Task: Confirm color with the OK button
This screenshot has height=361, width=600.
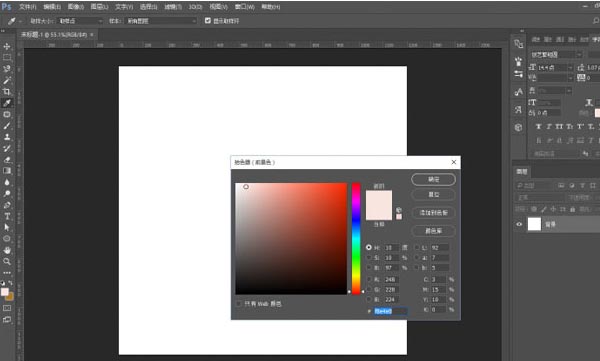Action: (433, 179)
